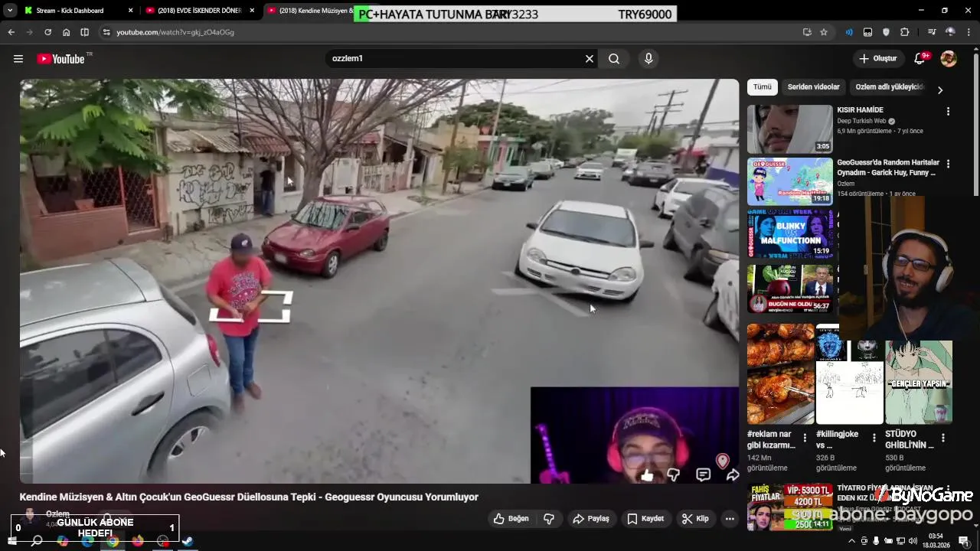Open taskbar clock showing 03:54
This screenshot has height=551, width=980.
coord(936,540)
